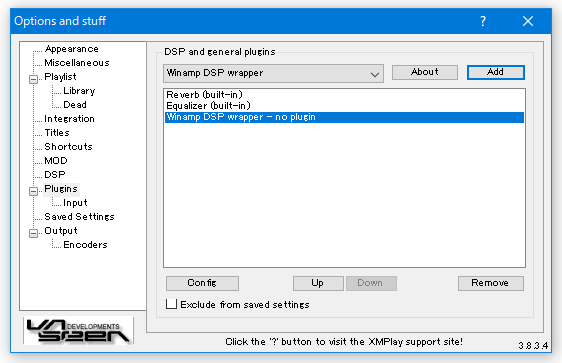
Task: Select the Playlist tree item
Action: pos(60,77)
